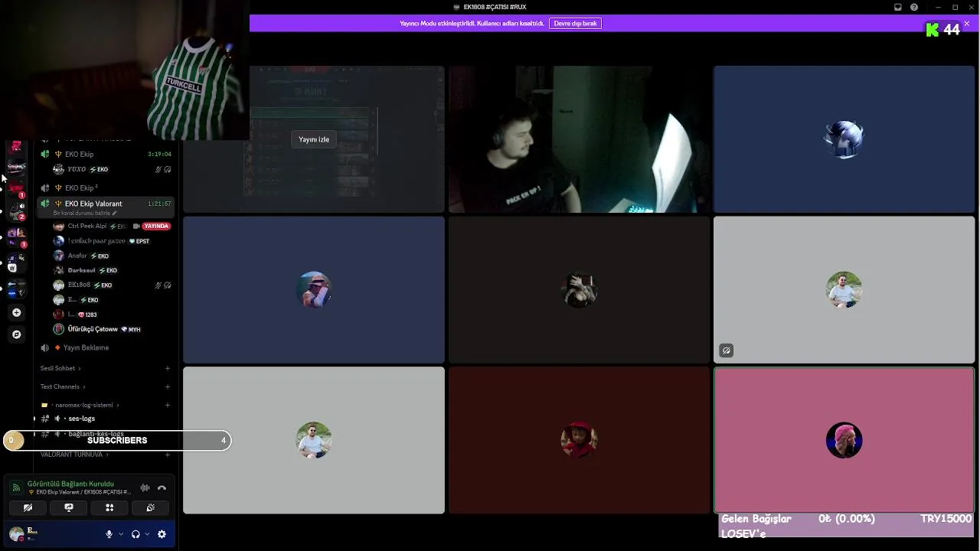
Task: Expand the 'VALORANT TURNUVA' category
Action: [x=73, y=455]
